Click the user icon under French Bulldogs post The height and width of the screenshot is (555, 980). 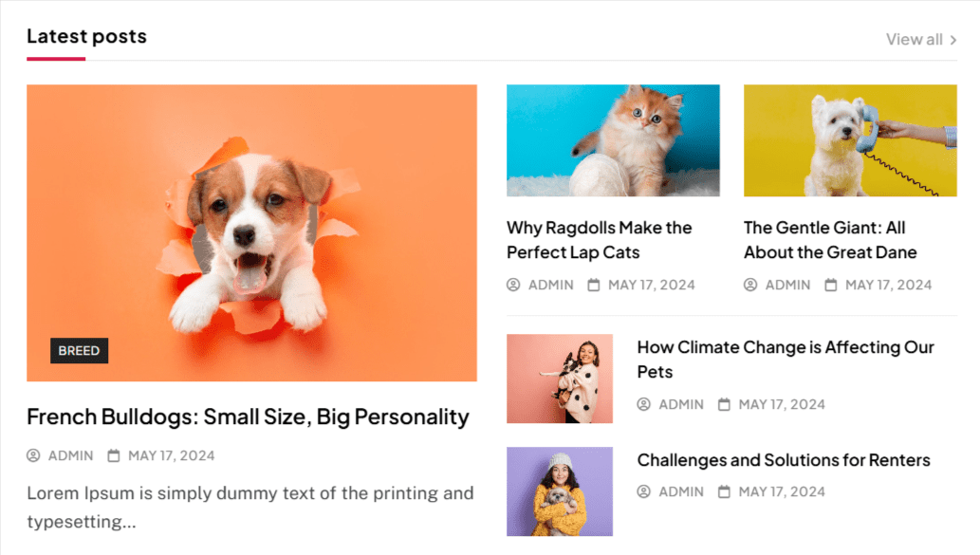pos(33,455)
